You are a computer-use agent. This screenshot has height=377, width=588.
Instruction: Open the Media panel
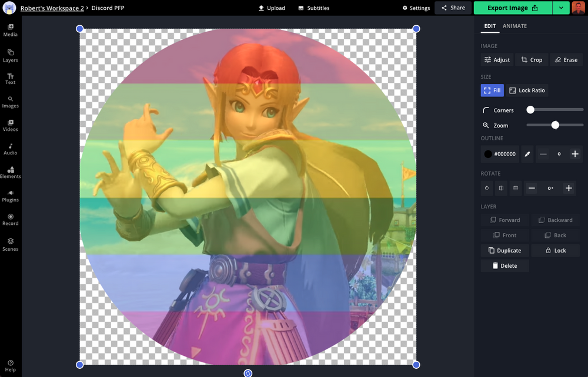click(x=10, y=31)
